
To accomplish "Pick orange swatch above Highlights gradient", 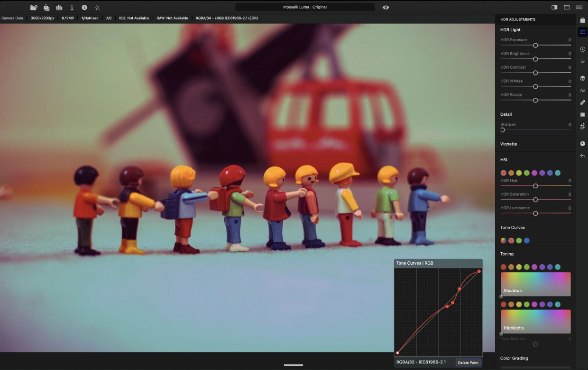I will pos(511,305).
